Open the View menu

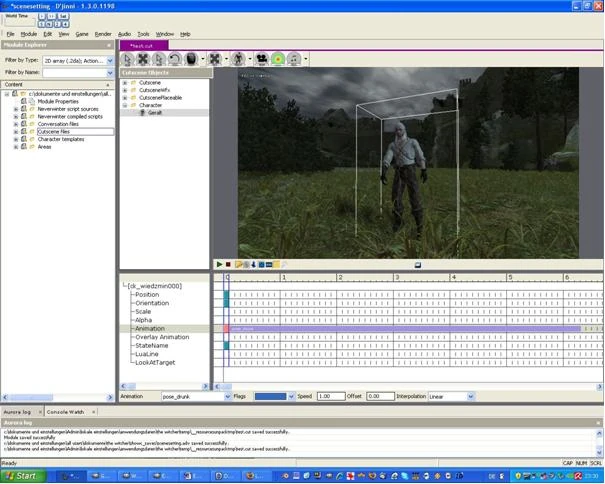pyautogui.click(x=64, y=34)
